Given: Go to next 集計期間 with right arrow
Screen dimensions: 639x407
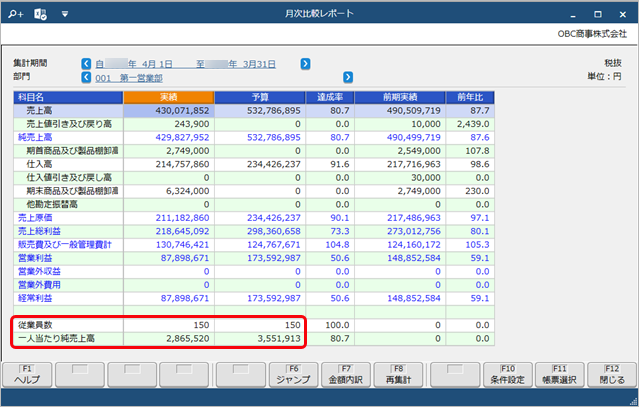Looking at the screenshot, I should [x=305, y=64].
